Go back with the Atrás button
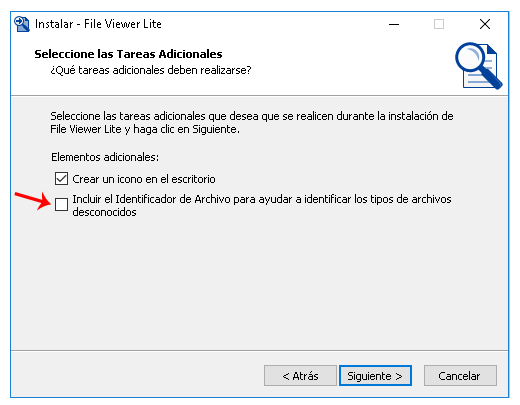 point(300,376)
